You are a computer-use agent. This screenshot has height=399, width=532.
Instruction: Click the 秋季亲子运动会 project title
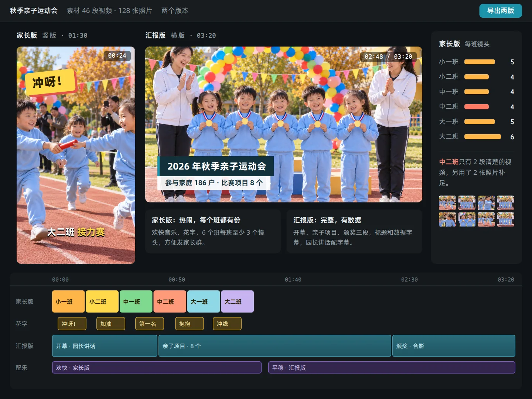coord(34,11)
